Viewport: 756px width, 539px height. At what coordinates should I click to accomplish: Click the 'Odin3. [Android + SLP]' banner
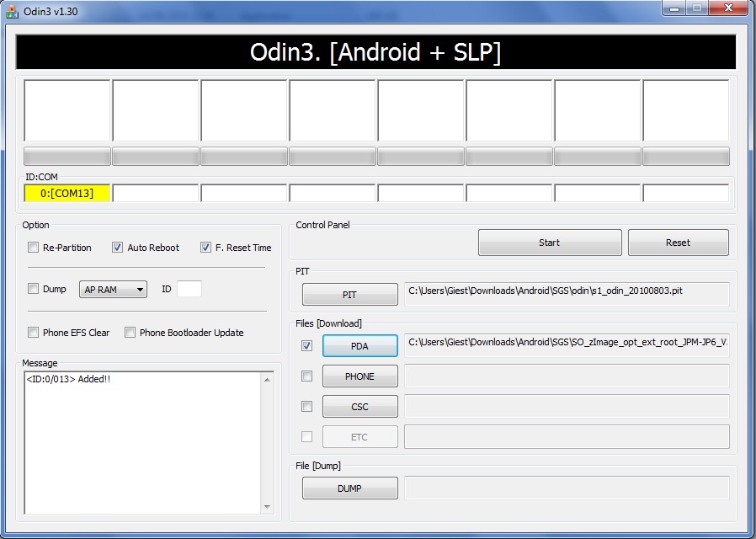pyautogui.click(x=375, y=52)
